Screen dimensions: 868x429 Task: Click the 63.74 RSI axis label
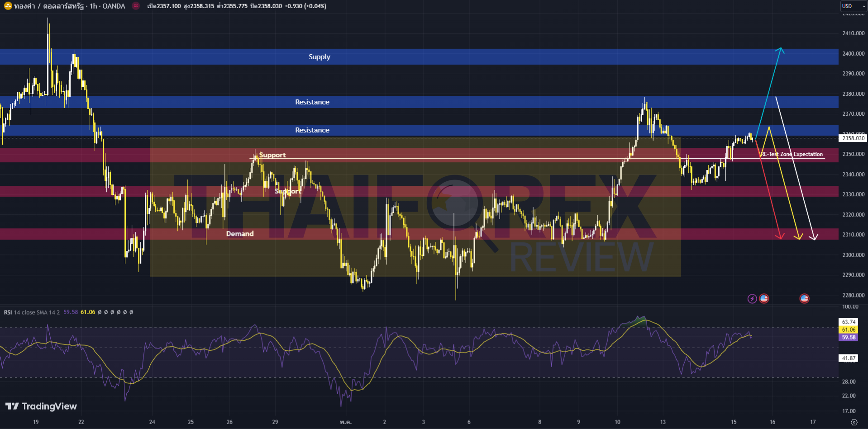[849, 322]
